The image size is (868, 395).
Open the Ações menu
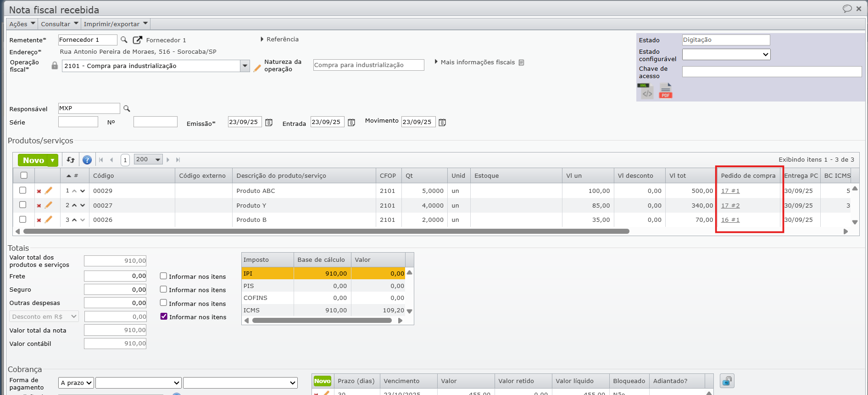[22, 24]
